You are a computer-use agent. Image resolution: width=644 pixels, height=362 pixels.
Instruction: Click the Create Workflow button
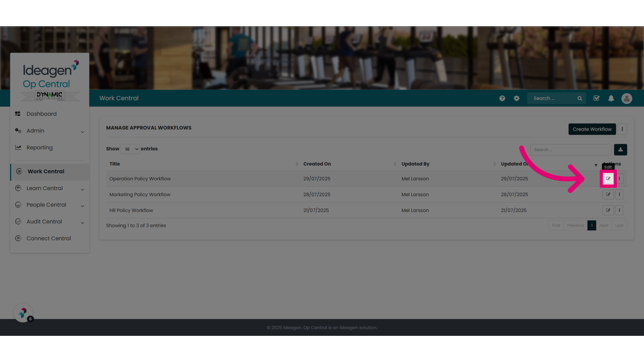[592, 129]
